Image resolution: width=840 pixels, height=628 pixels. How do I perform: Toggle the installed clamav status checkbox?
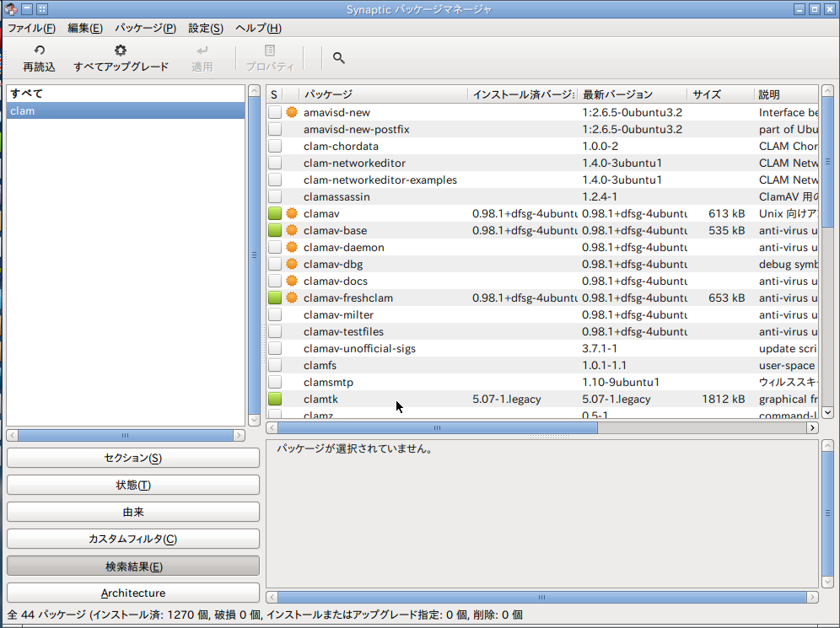pyautogui.click(x=275, y=213)
